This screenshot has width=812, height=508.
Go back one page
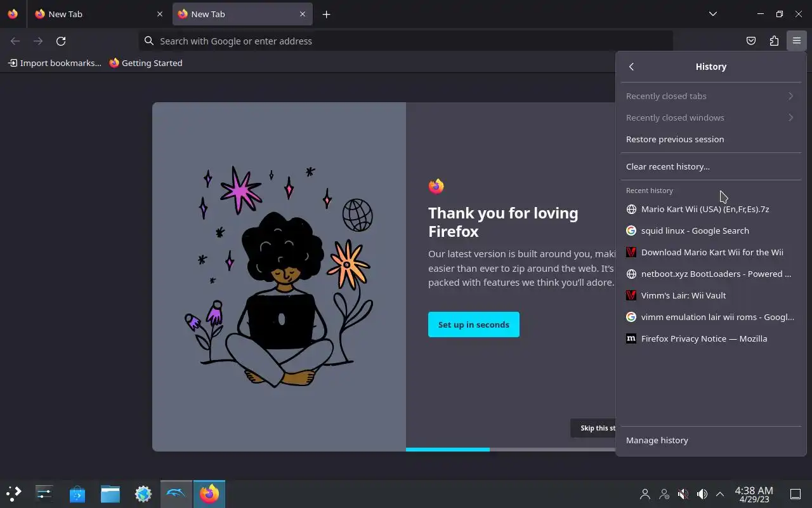click(15, 41)
